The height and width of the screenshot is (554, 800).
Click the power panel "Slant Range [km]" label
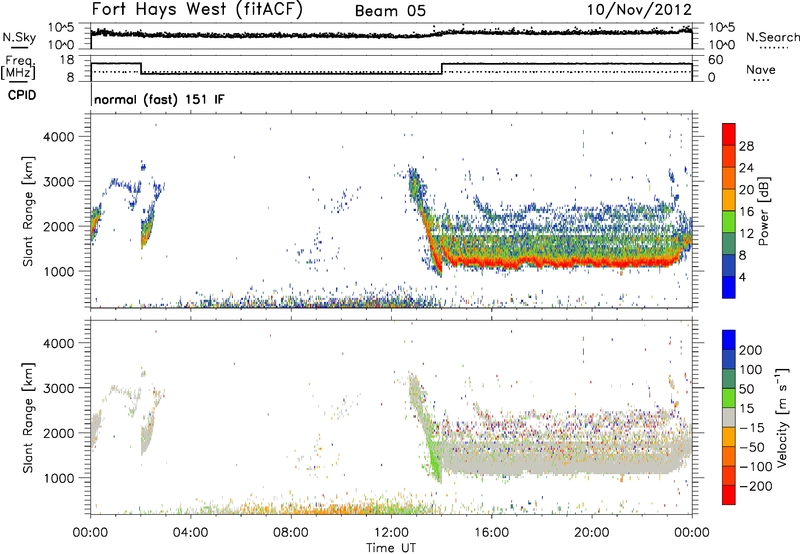tap(28, 211)
